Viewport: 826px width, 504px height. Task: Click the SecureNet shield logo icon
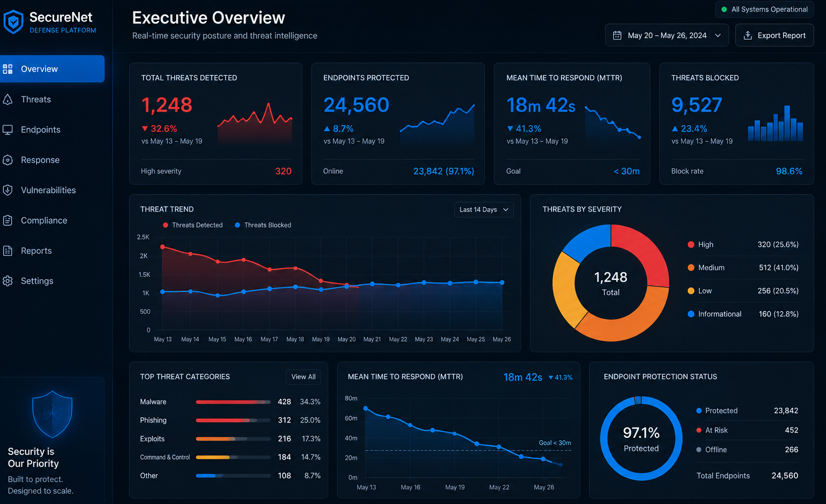click(13, 22)
